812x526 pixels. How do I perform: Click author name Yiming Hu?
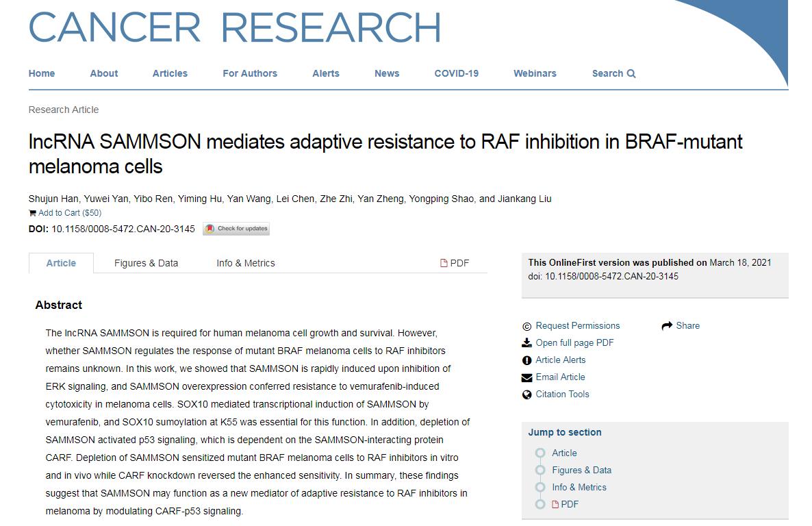pos(200,199)
